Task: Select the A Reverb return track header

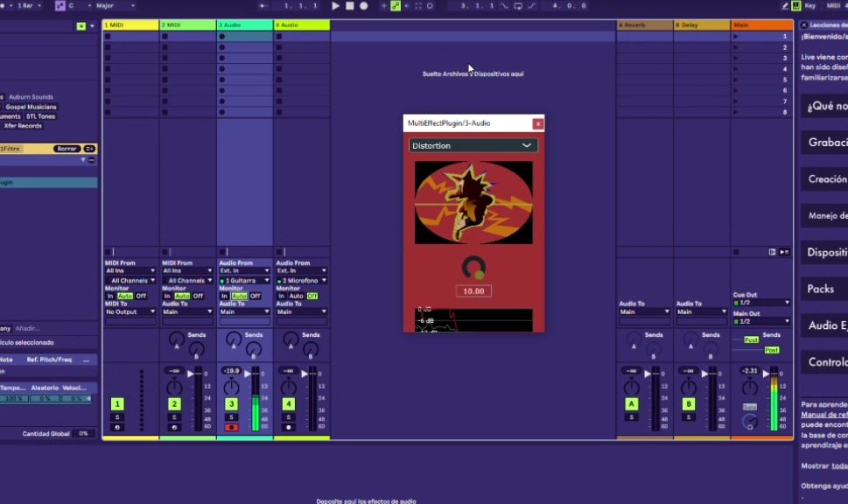Action: tap(643, 25)
